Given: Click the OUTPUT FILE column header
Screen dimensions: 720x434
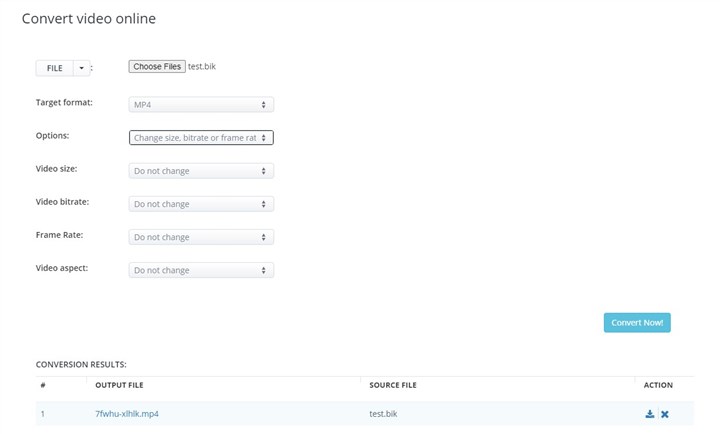Looking at the screenshot, I should point(121,385).
